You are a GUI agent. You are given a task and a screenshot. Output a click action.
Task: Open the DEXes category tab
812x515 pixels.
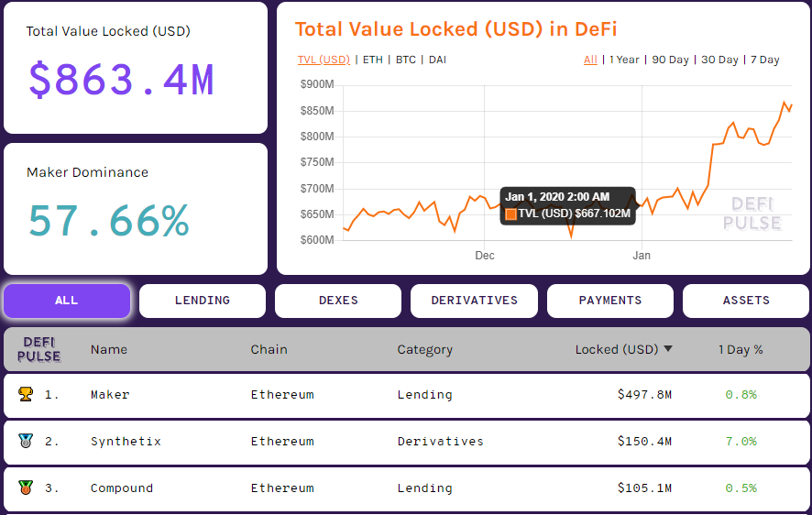point(338,301)
